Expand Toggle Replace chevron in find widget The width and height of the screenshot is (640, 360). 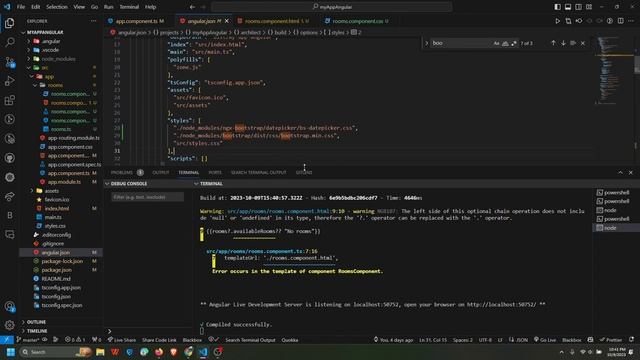427,43
